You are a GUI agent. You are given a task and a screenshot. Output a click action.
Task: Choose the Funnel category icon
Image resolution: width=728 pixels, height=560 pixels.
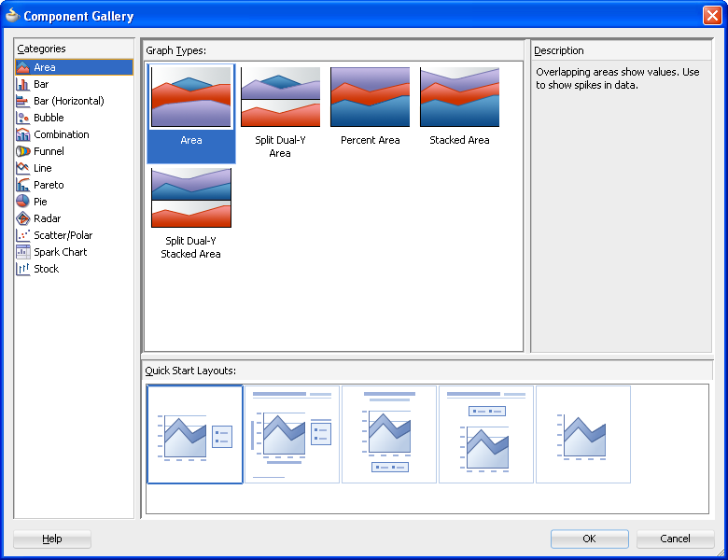22,151
